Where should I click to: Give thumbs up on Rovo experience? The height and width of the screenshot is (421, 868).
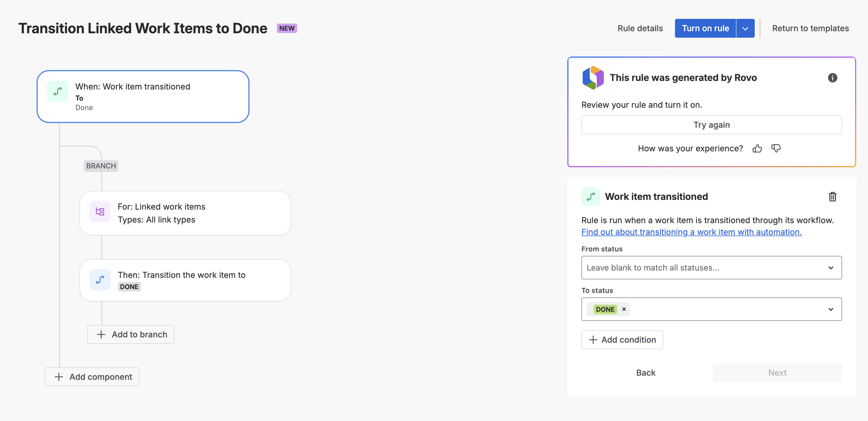click(757, 148)
